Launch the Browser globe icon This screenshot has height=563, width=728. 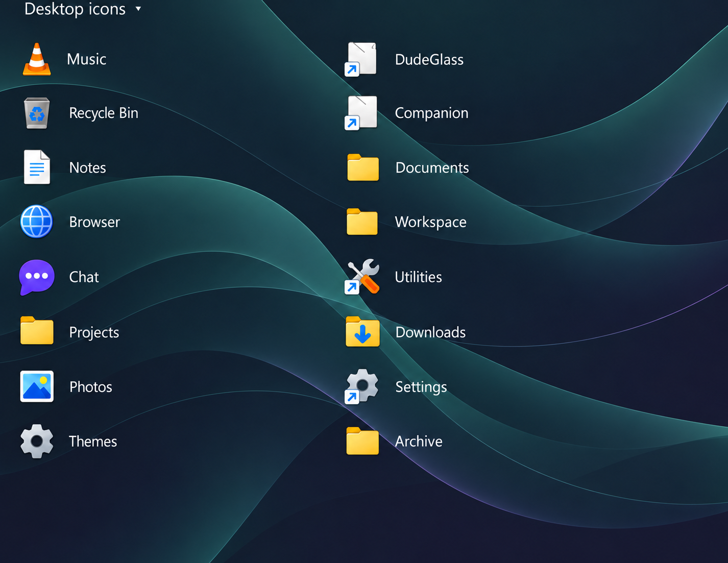[37, 222]
